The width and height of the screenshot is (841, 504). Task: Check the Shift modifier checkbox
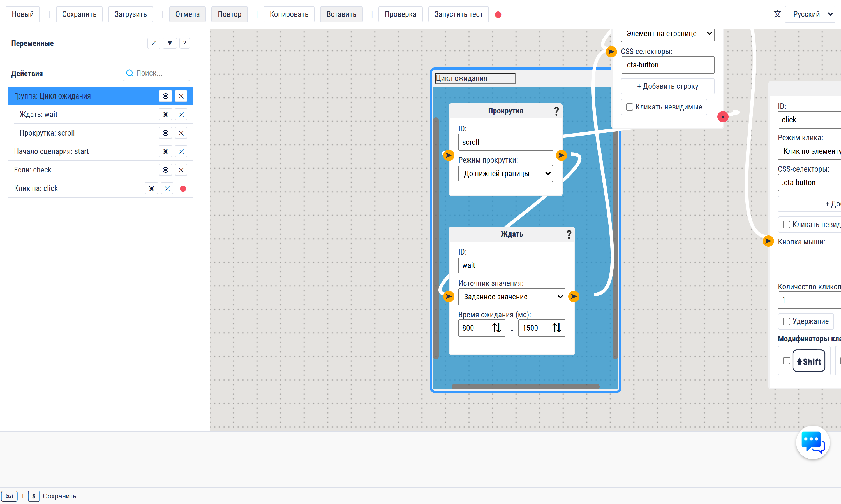coord(786,361)
